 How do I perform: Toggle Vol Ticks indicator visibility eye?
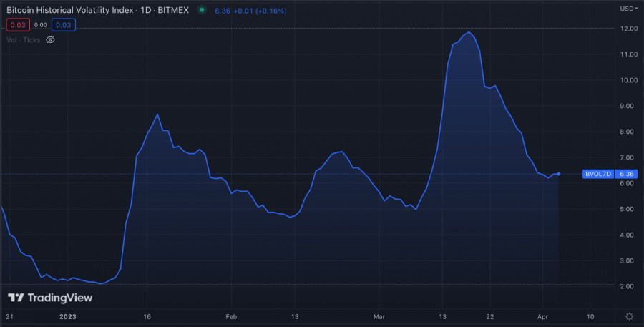pos(50,40)
